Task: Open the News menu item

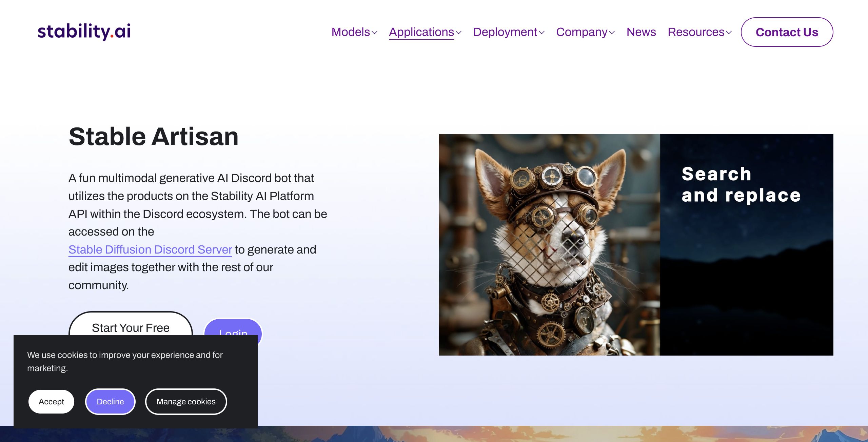Action: coord(641,32)
